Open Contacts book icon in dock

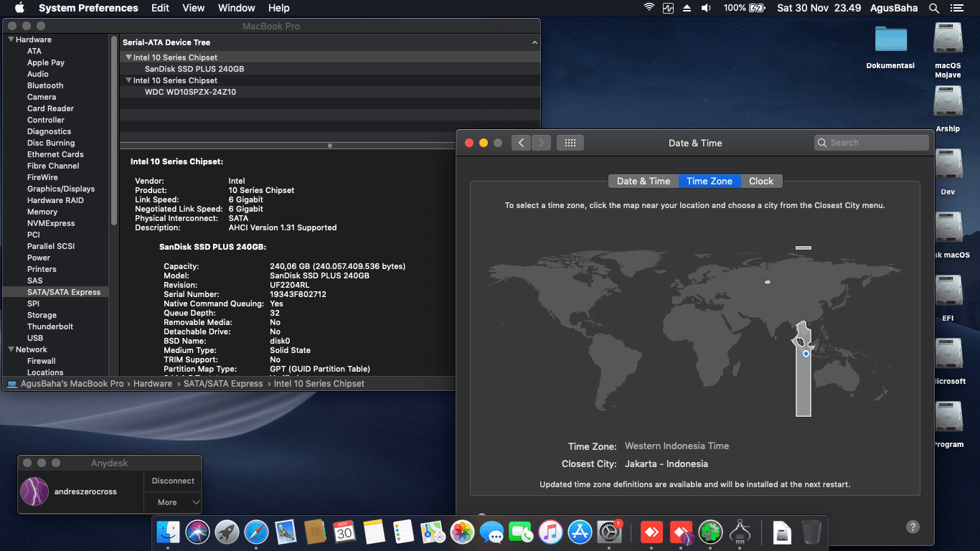click(x=315, y=532)
